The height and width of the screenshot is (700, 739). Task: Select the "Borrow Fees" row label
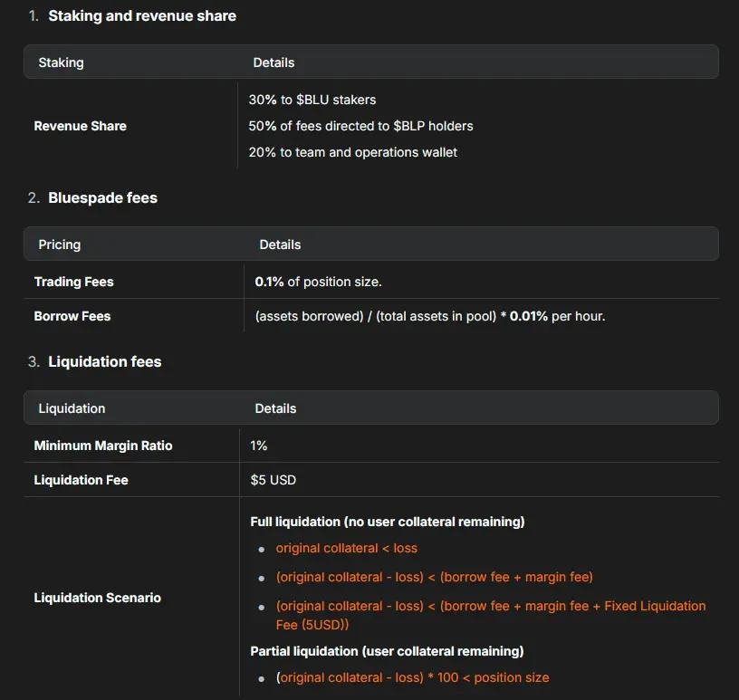72,316
